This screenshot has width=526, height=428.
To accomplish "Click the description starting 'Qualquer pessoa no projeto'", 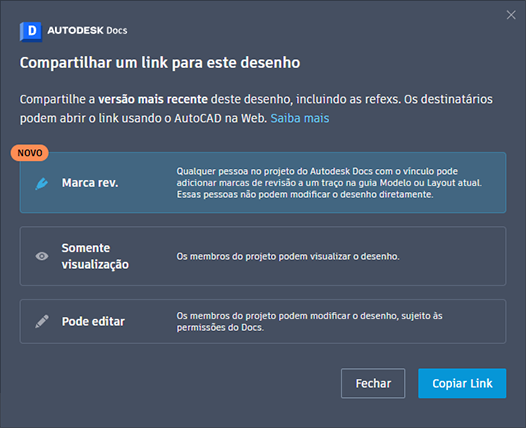I will click(x=329, y=183).
